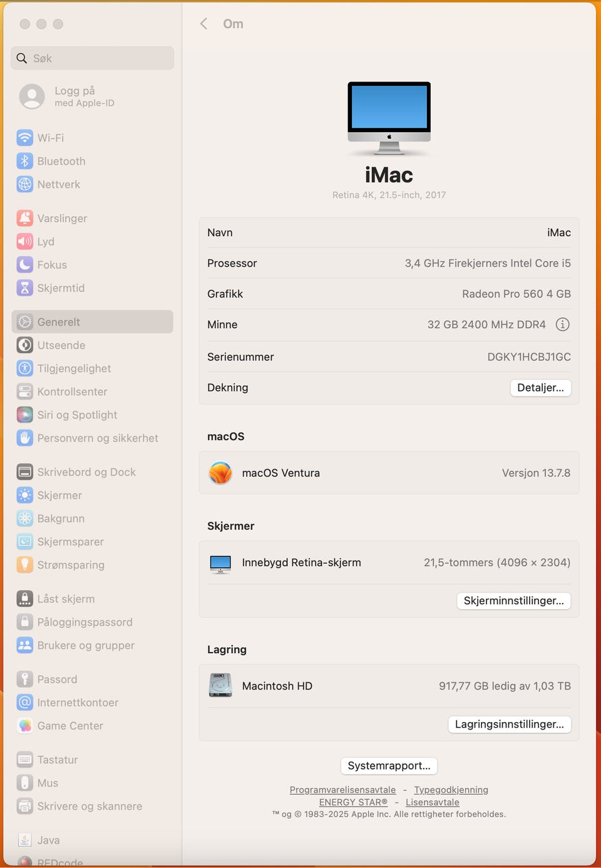Open Personvern og sikkerhet hand icon
601x868 pixels.
[x=24, y=438]
